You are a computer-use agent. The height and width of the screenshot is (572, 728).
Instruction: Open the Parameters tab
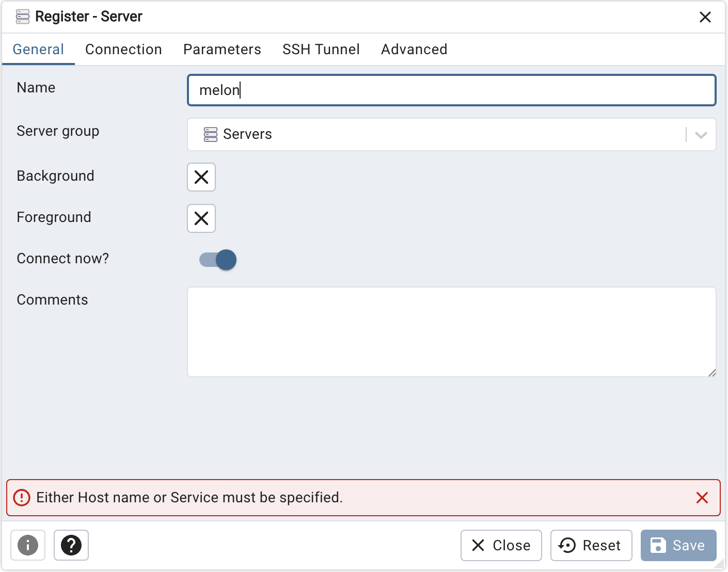[222, 50]
